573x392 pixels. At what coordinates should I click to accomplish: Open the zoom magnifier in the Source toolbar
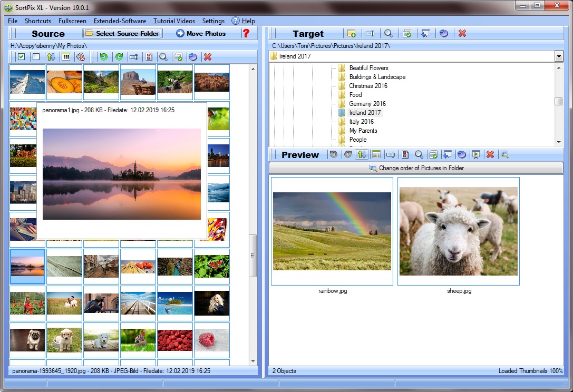[163, 56]
